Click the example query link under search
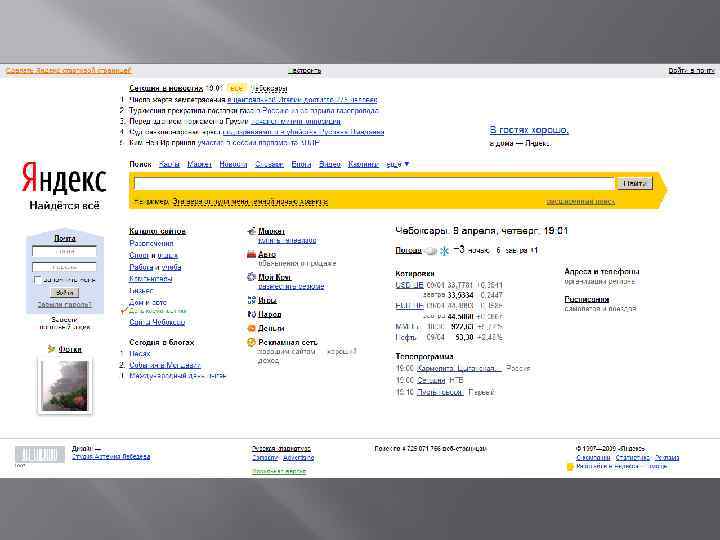This screenshot has width=720, height=540. (250, 201)
